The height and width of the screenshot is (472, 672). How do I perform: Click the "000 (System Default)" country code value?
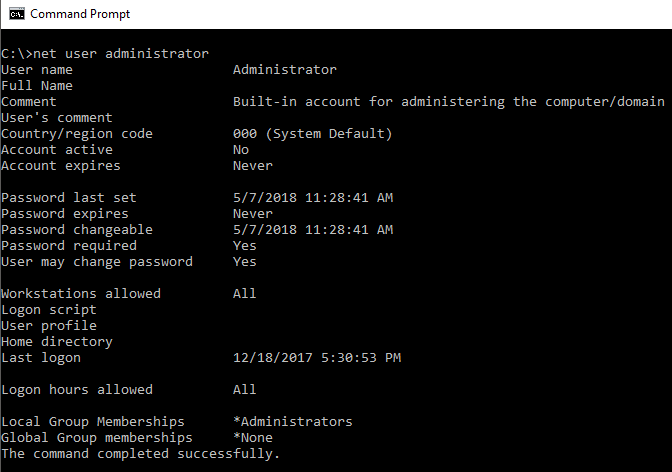pos(312,134)
